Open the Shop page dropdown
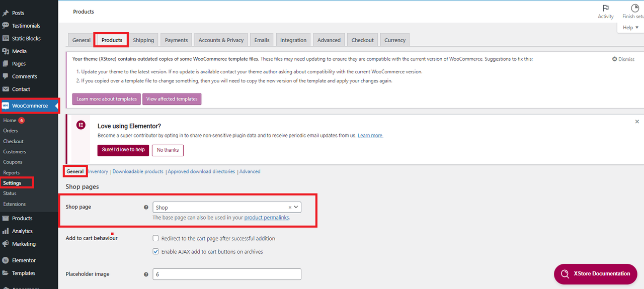 (x=226, y=207)
